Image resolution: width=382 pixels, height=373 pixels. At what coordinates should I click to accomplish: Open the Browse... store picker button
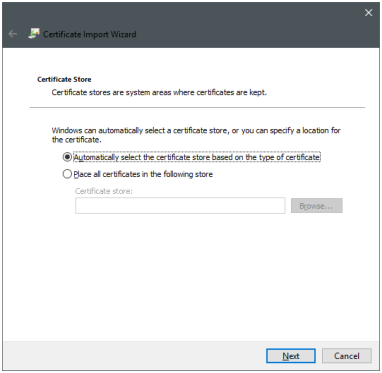pos(316,206)
